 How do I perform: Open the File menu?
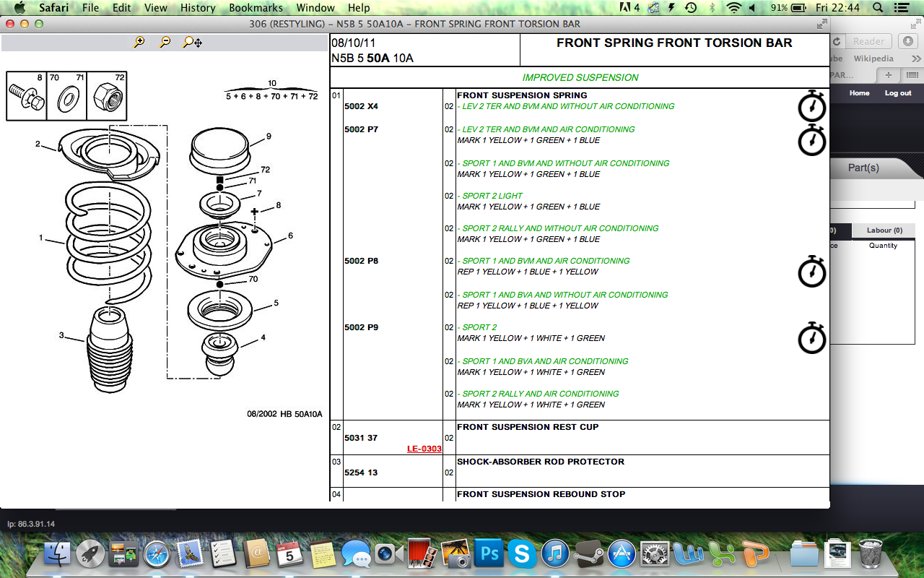click(91, 8)
